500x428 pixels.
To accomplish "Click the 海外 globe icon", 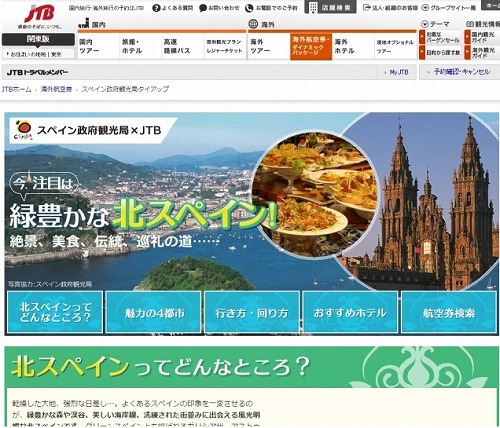I will [254, 24].
